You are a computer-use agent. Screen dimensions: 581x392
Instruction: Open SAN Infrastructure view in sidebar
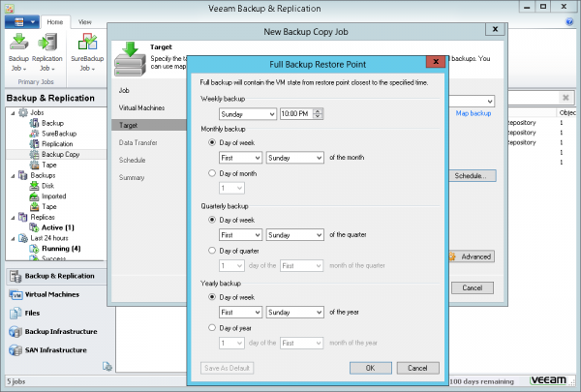tap(55, 350)
